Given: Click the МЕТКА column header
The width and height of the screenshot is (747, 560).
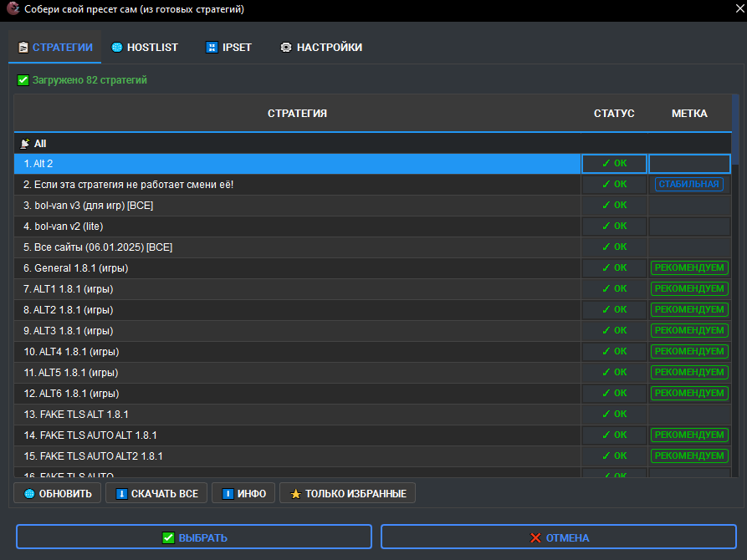Looking at the screenshot, I should pyautogui.click(x=689, y=114).
